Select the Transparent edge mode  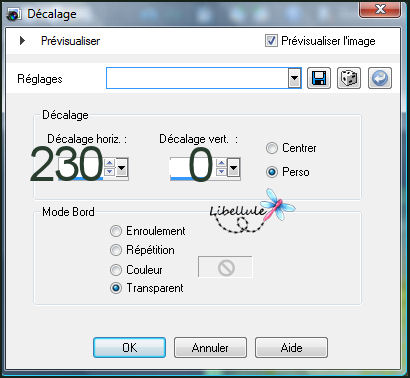(116, 288)
